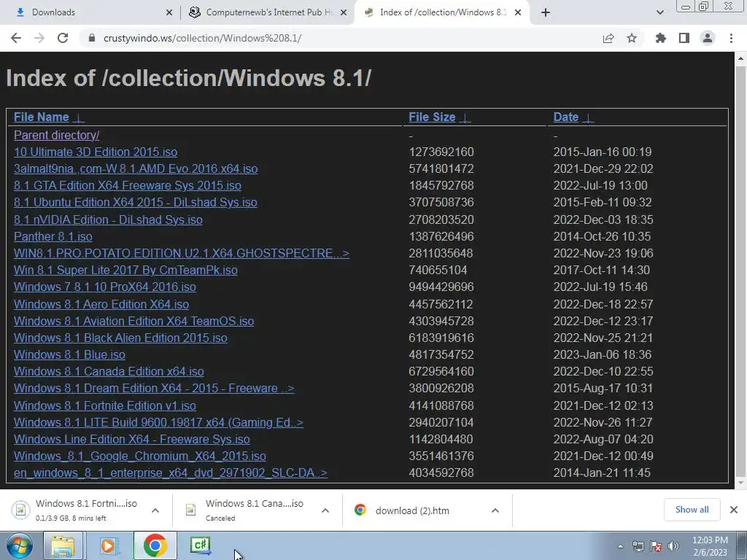Download Windows 8.1 Aero Edition X64.iso
Screen dimensions: 747x560
tap(101, 304)
